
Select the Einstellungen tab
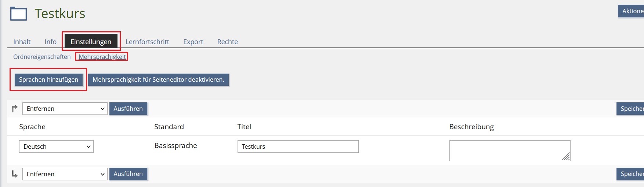91,42
